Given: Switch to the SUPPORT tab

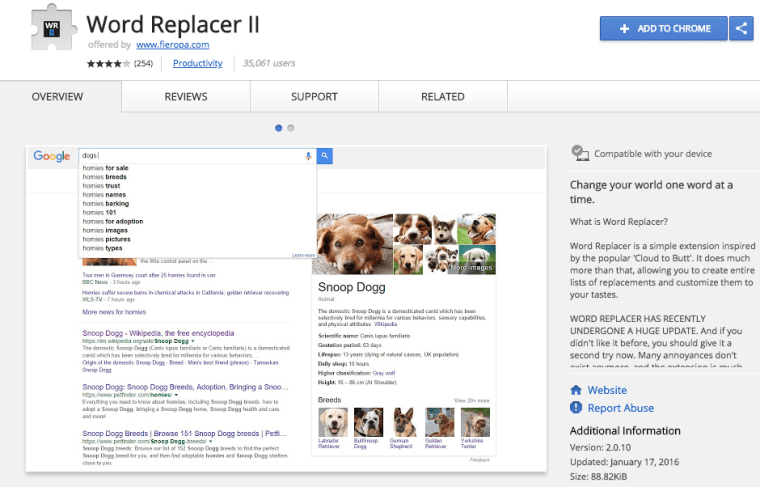Looking at the screenshot, I should point(314,96).
